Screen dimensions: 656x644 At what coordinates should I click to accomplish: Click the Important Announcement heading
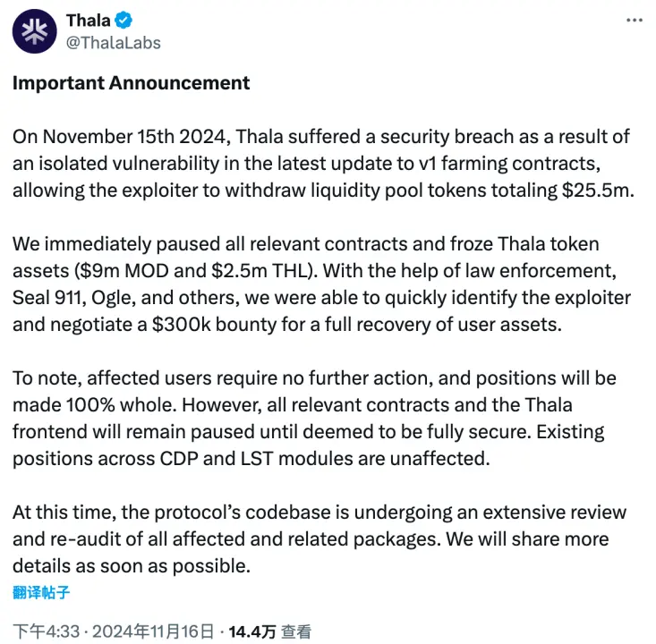[x=131, y=83]
